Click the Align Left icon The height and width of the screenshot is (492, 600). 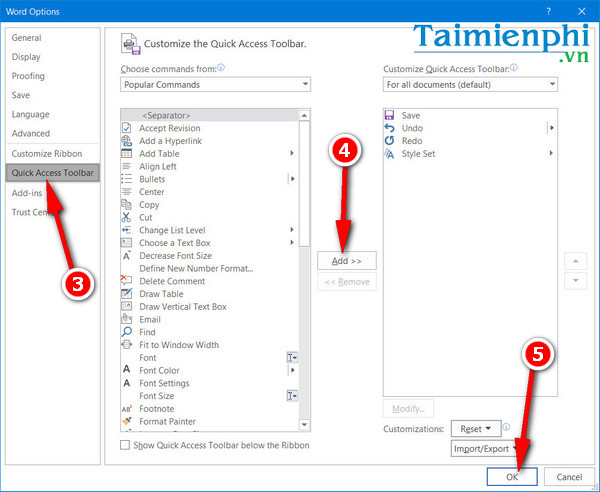pos(126,166)
